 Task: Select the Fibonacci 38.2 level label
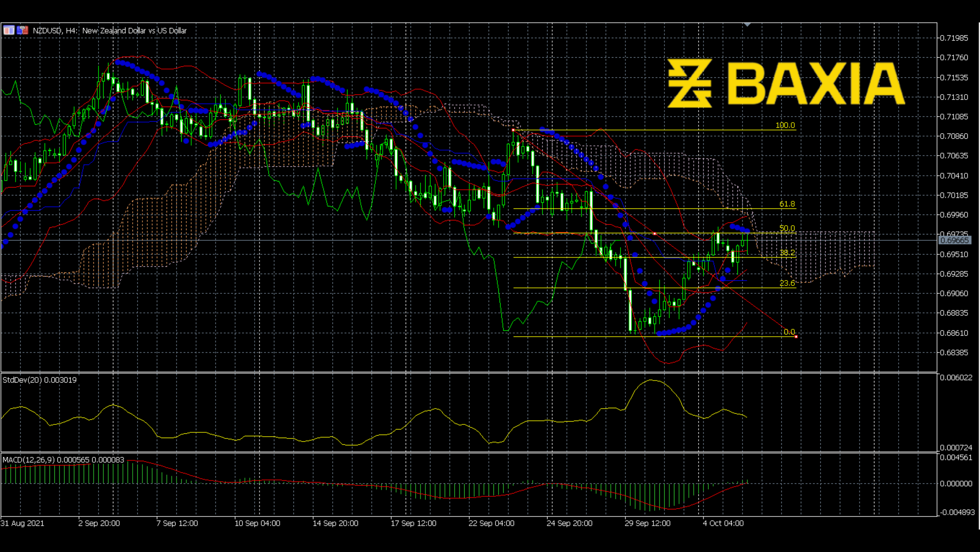coord(787,253)
